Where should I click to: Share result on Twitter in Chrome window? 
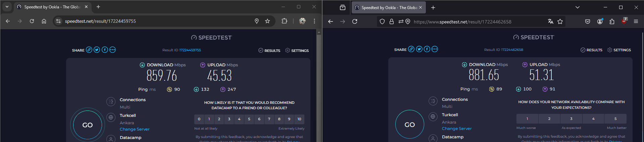[x=97, y=50]
